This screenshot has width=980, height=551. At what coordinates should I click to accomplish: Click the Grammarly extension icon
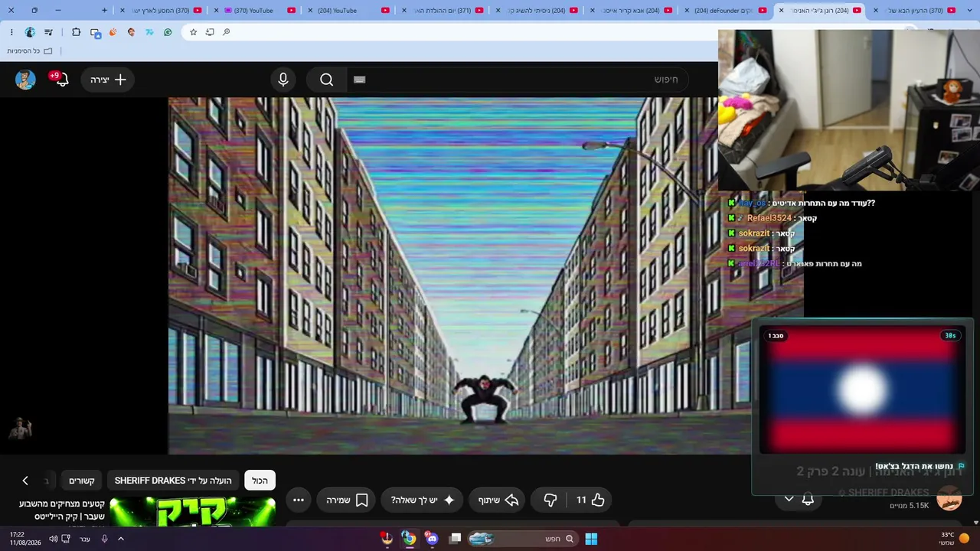[168, 32]
